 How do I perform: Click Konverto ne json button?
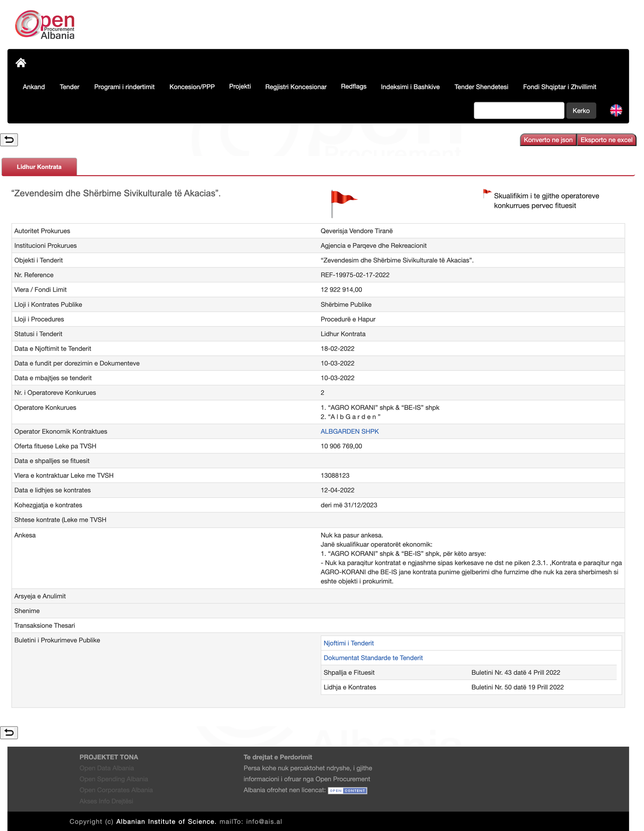(x=548, y=140)
